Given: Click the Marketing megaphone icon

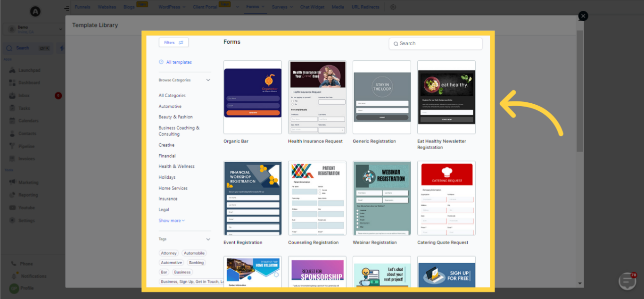Looking at the screenshot, I should tap(12, 183).
